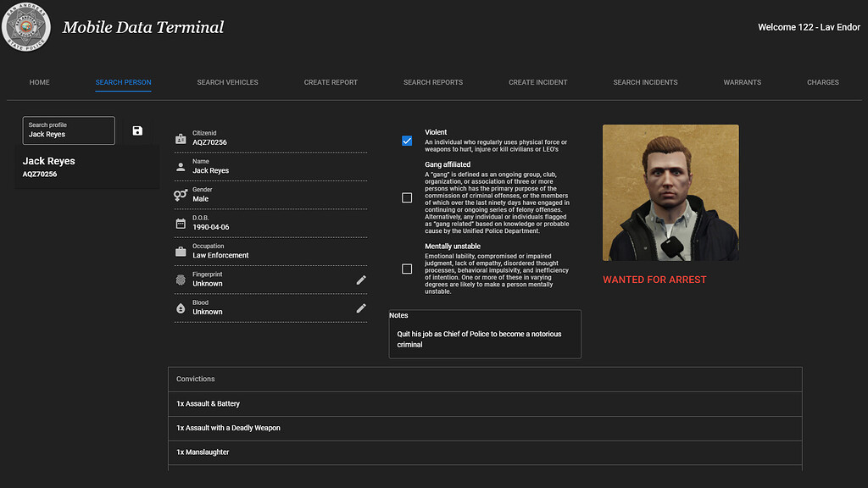Open the WARRANTS section

(743, 82)
